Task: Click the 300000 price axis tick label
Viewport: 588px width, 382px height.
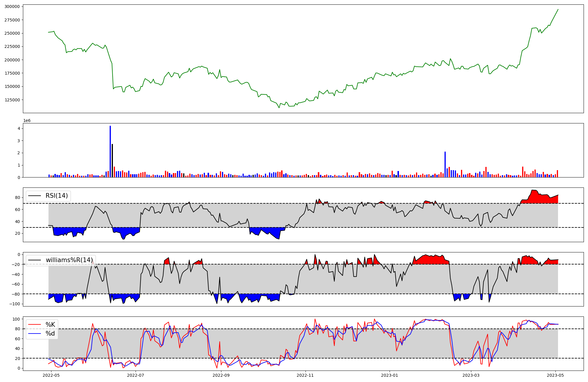Action: [x=12, y=6]
